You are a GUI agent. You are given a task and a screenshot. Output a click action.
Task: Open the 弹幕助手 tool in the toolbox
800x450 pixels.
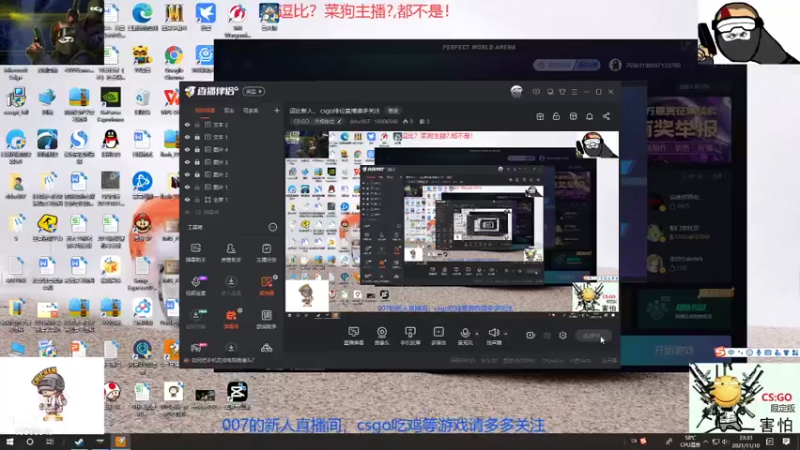195,252
